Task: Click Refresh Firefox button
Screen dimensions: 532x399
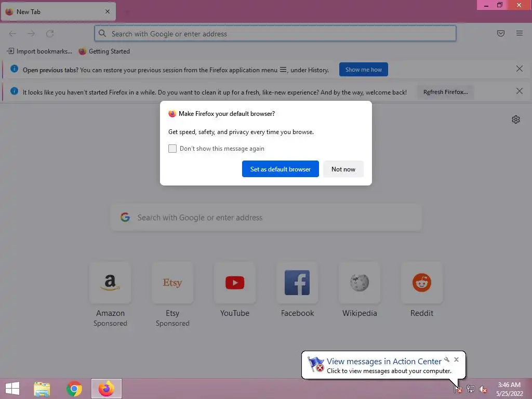Action: tap(445, 92)
